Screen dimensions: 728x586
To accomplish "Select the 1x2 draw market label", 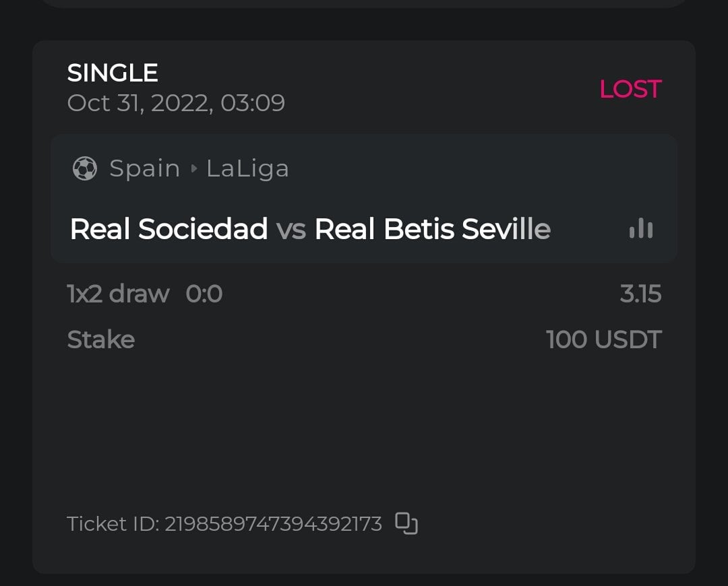I will 118,294.
